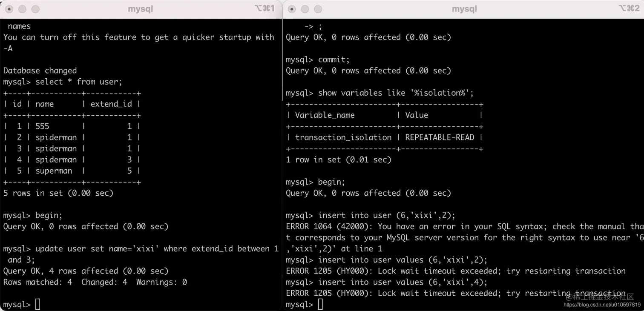Click the ⌥⌘2 shortcut label in right window

[x=629, y=8]
